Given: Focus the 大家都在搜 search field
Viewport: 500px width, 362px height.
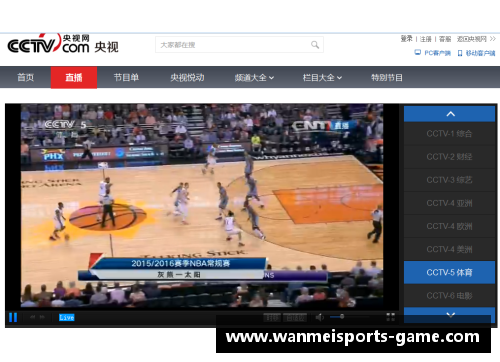Looking at the screenshot, I should (239, 45).
